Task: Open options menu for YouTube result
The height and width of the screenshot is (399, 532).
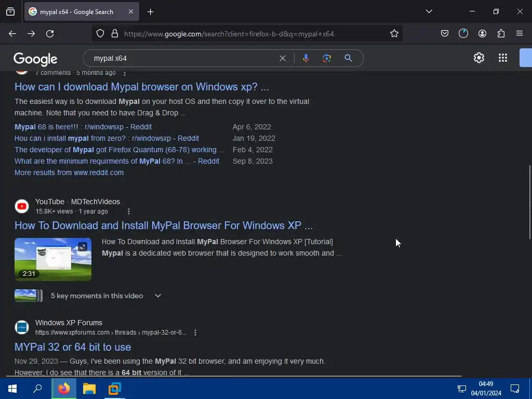Action: [x=129, y=211]
